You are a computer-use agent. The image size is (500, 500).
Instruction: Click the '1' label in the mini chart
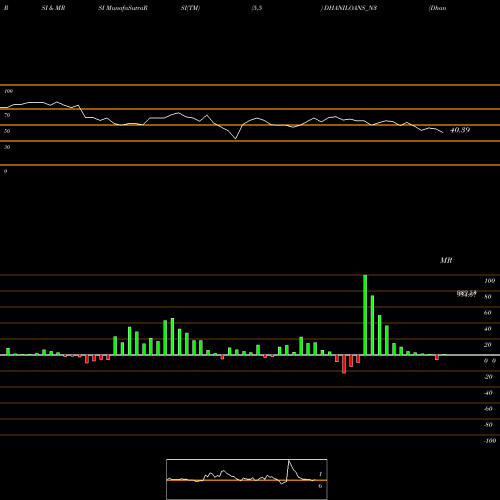coord(320,474)
